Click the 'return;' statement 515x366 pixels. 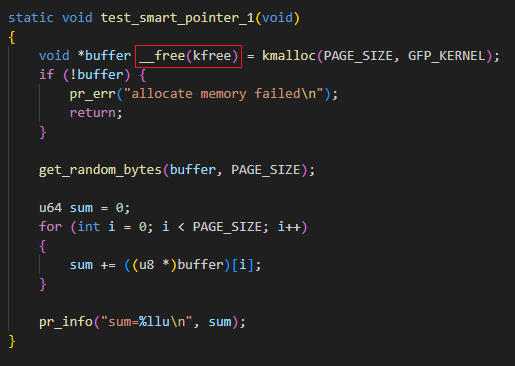(96, 113)
